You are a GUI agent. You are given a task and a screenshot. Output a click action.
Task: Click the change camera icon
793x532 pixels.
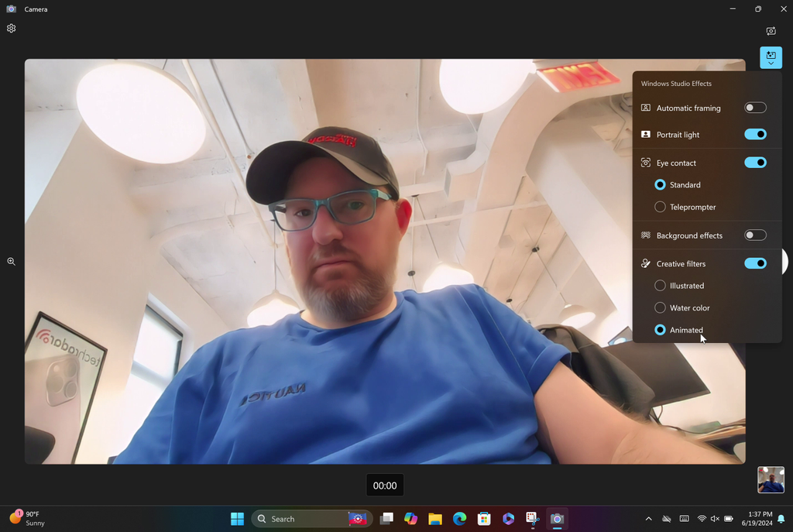point(771,31)
